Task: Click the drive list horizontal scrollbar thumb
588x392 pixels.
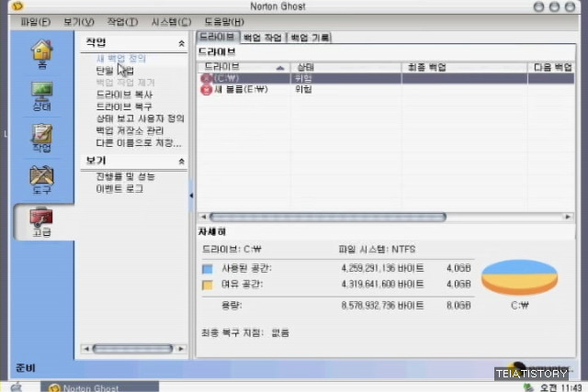Action: click(x=327, y=217)
